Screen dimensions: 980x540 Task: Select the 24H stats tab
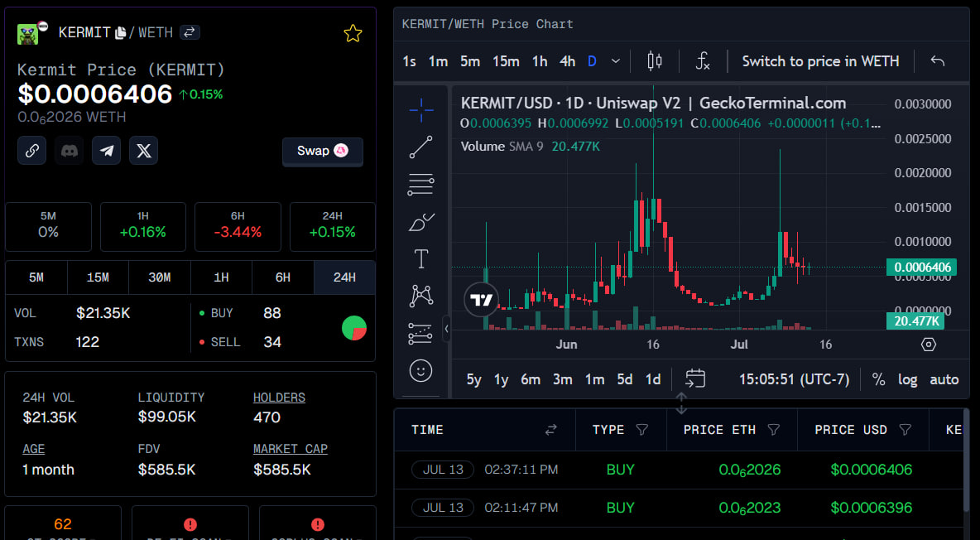pos(344,277)
